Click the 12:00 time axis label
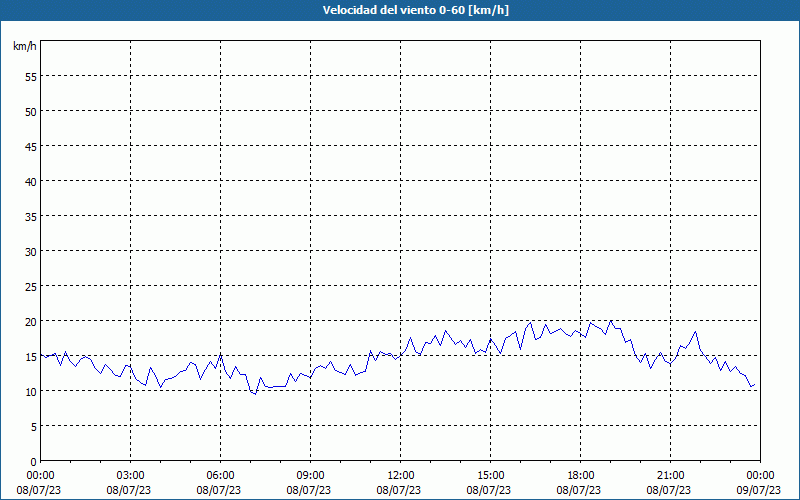 [401, 476]
